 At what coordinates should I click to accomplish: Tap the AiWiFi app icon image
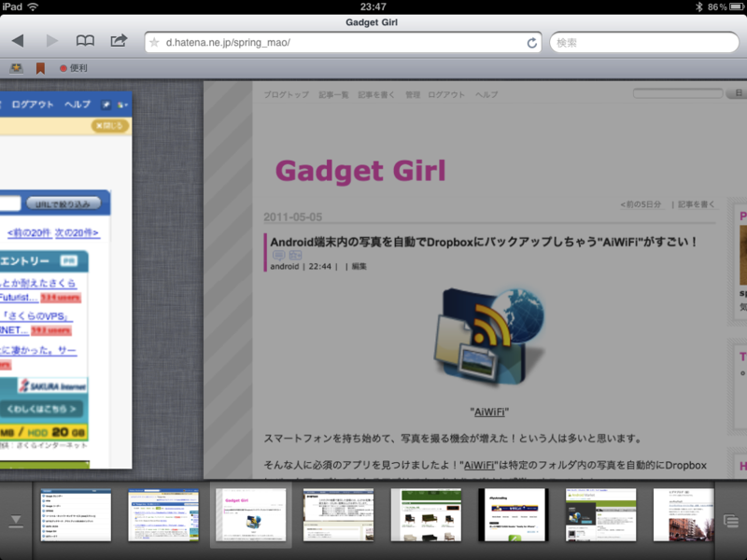[488, 336]
